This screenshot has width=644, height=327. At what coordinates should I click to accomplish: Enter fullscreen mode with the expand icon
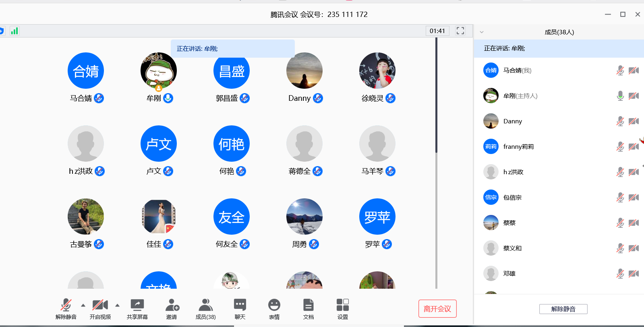(x=460, y=31)
